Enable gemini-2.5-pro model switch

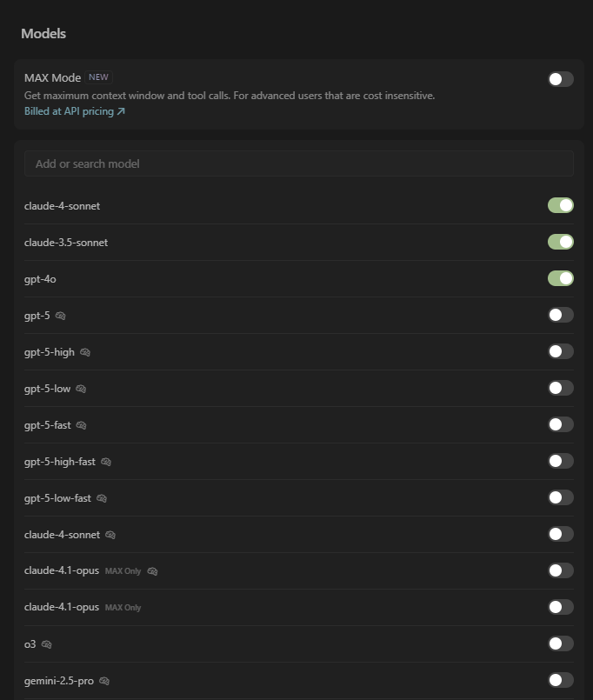[x=561, y=680]
